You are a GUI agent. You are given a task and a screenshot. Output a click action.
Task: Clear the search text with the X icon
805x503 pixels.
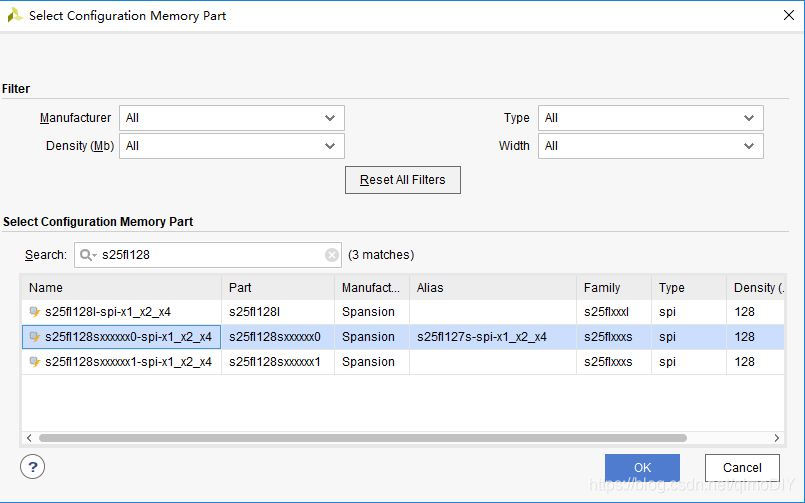coord(332,255)
